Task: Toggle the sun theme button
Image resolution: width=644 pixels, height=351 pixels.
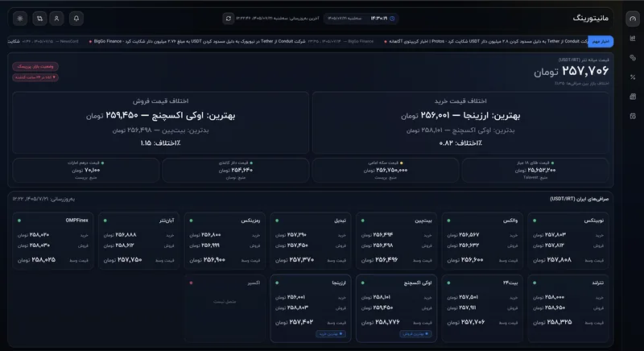Action: [19, 19]
